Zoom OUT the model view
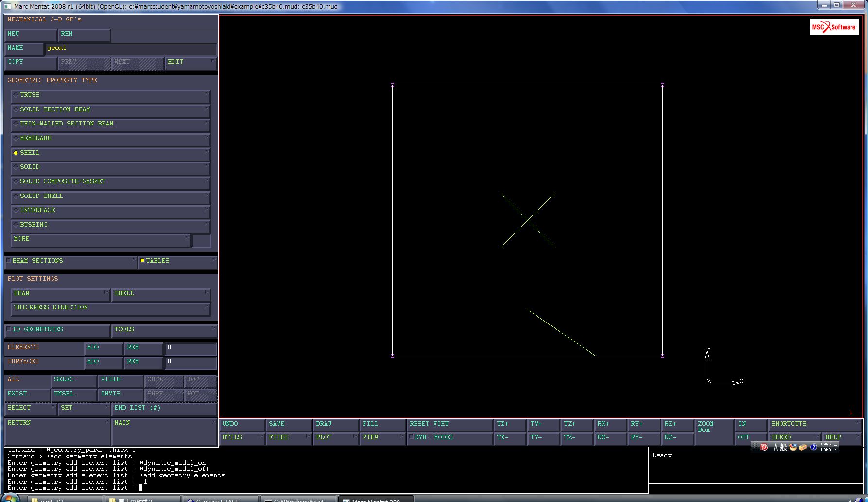The width and height of the screenshot is (868, 502). click(750, 438)
